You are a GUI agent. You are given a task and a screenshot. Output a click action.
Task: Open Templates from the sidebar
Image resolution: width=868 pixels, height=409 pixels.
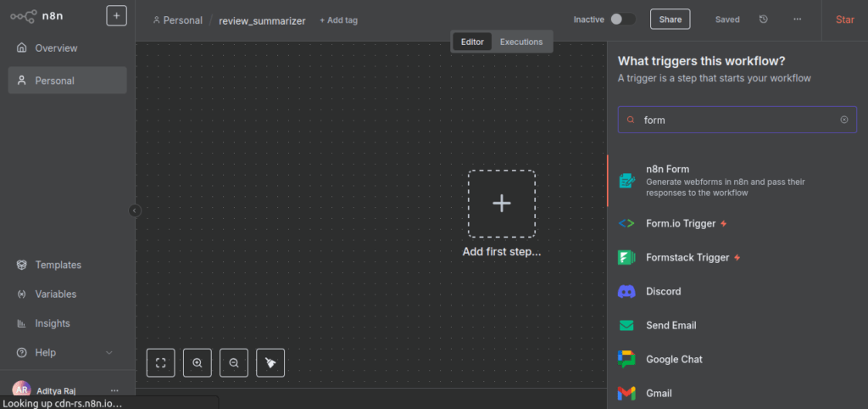click(58, 265)
